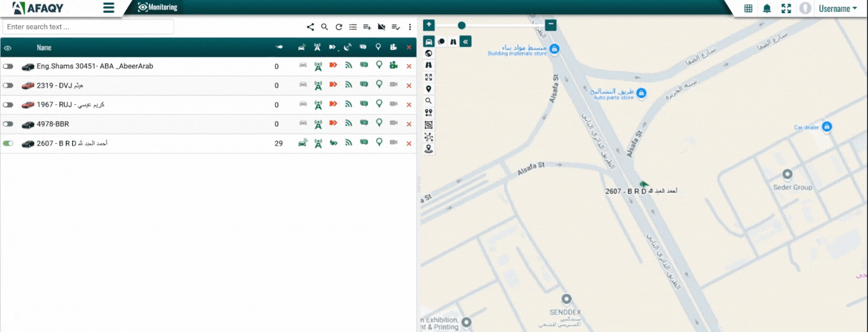Open camera for Eng.Shams 30451 unit
This screenshot has height=332, width=868.
click(x=394, y=66)
